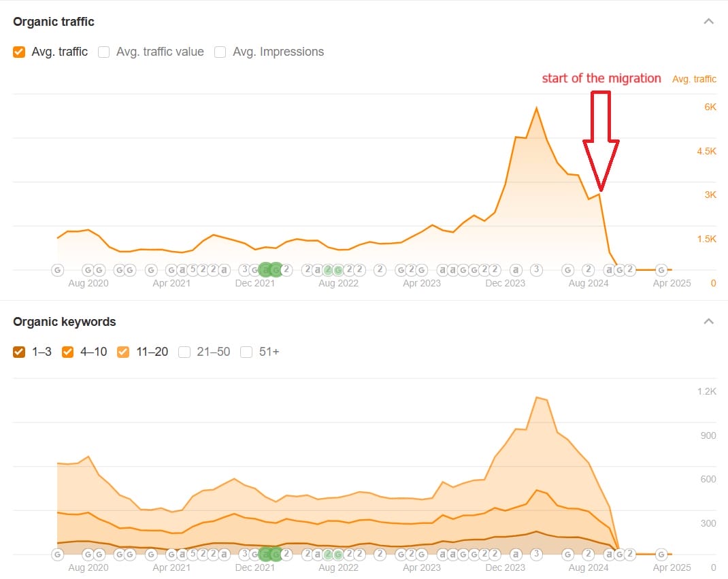Click the peak point of the traffic line

click(537, 108)
